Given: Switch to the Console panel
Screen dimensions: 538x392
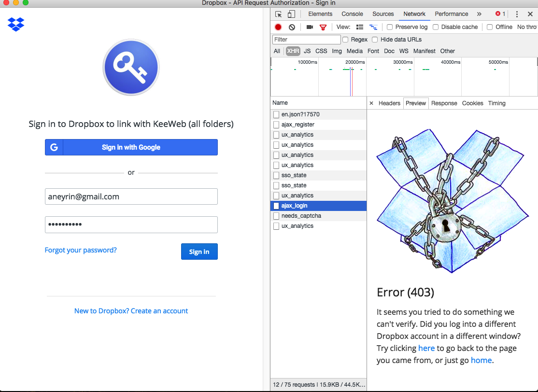Looking at the screenshot, I should pos(352,14).
